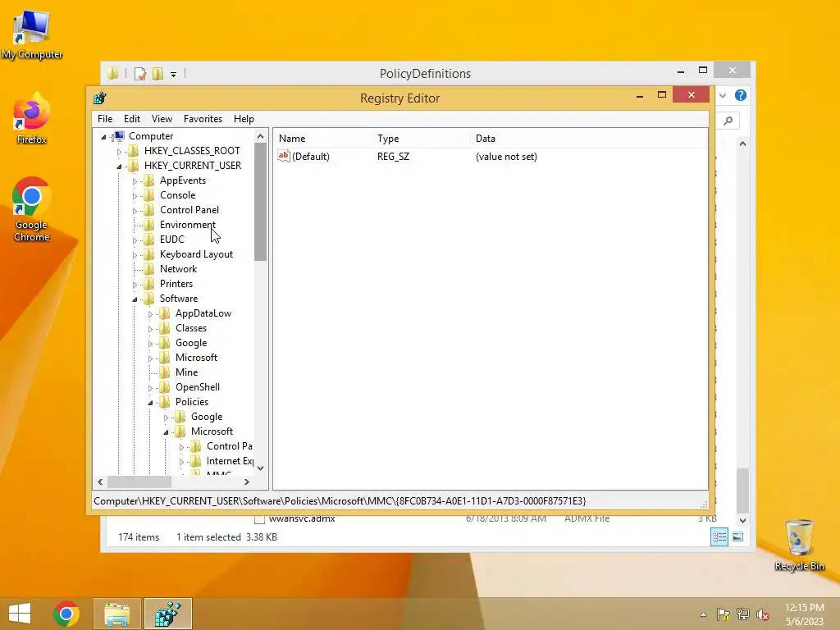Image resolution: width=840 pixels, height=630 pixels.
Task: Open the taskbar clock showing 12:15 PM
Action: [804, 614]
